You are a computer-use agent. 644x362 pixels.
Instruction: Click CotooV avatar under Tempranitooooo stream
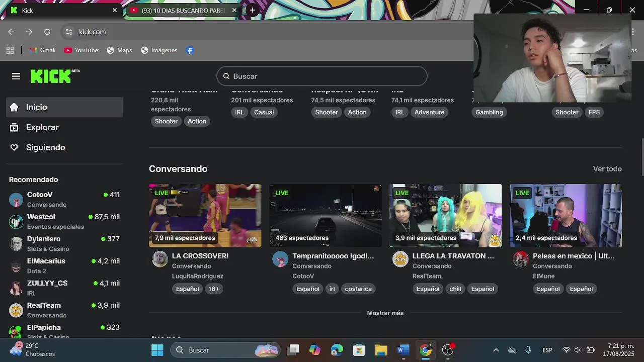point(280,259)
